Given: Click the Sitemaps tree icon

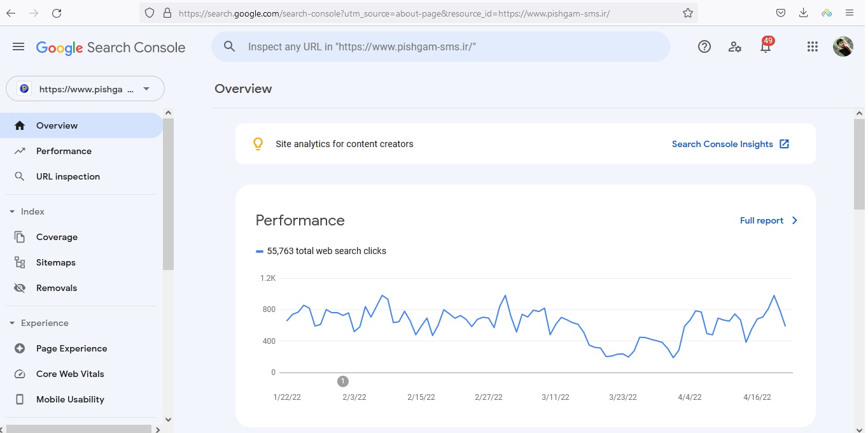Looking at the screenshot, I should 20,262.
